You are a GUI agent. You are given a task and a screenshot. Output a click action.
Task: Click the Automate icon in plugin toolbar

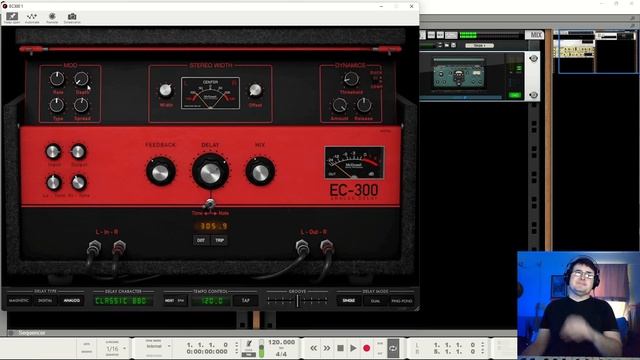pyautogui.click(x=32, y=17)
